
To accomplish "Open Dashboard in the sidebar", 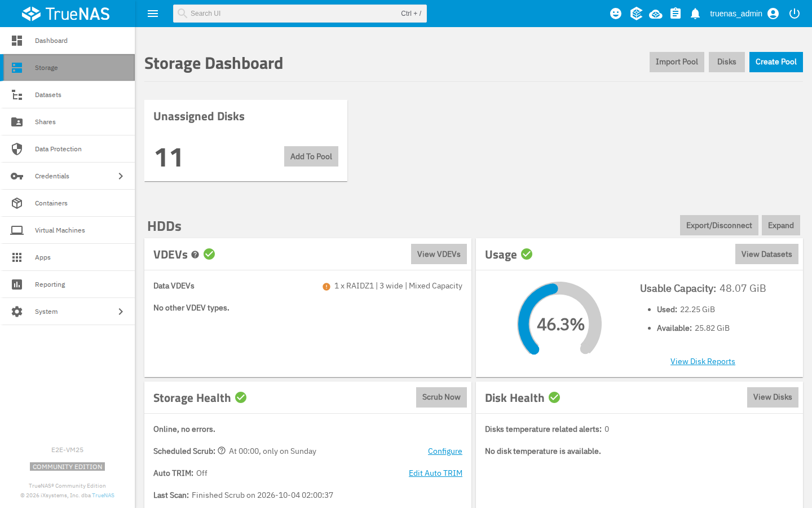I will 68,41.
